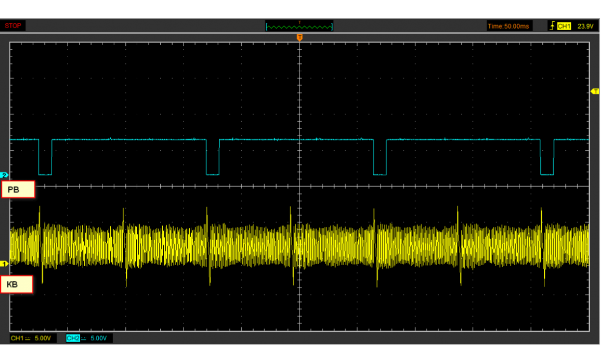Click the CH2 ground level marker
Image resolution: width=601 pixels, height=364 pixels.
click(5, 175)
